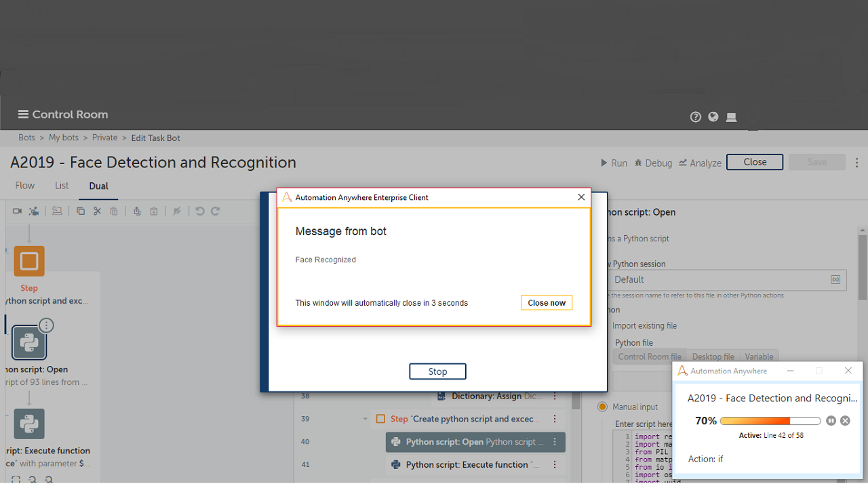The width and height of the screenshot is (868, 488).
Task: Open the three-dot menu on the Python Open node
Action: (46, 325)
